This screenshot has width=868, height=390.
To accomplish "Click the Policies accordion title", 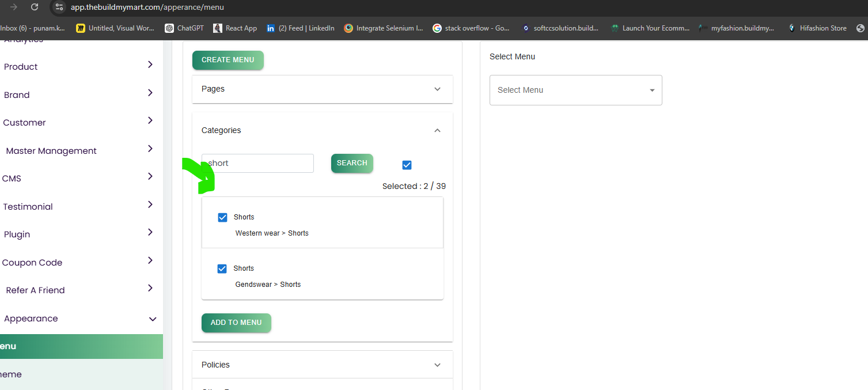I will click(215, 365).
